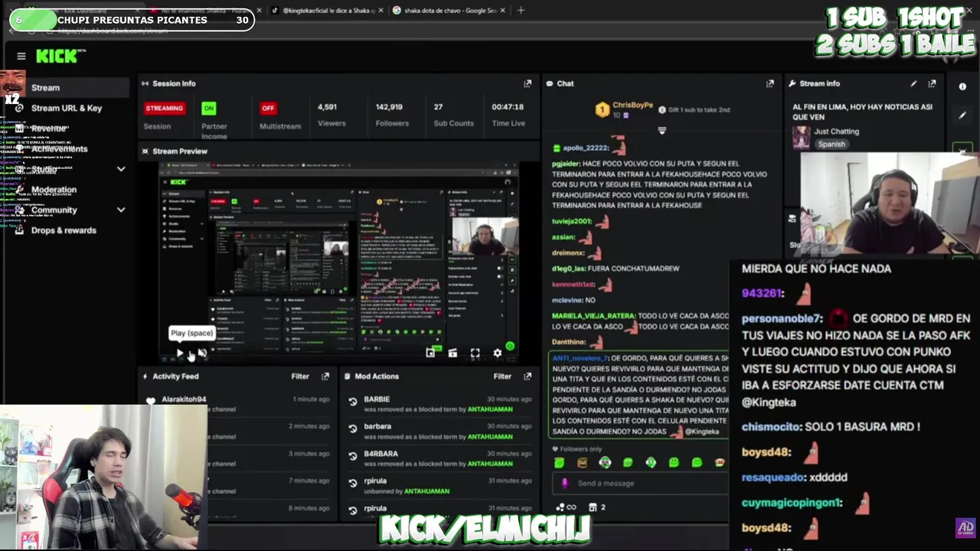Pop out the Mod Actions panel
980x551 pixels.
[x=528, y=377]
